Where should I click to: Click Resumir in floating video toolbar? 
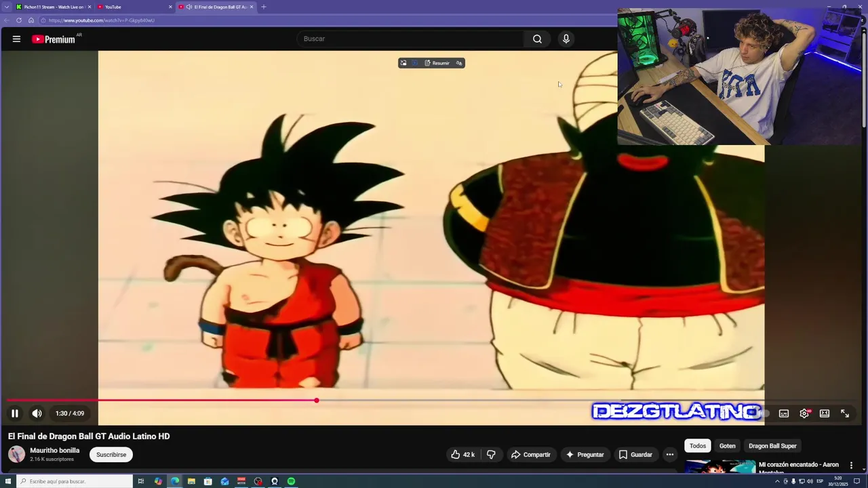coord(437,63)
